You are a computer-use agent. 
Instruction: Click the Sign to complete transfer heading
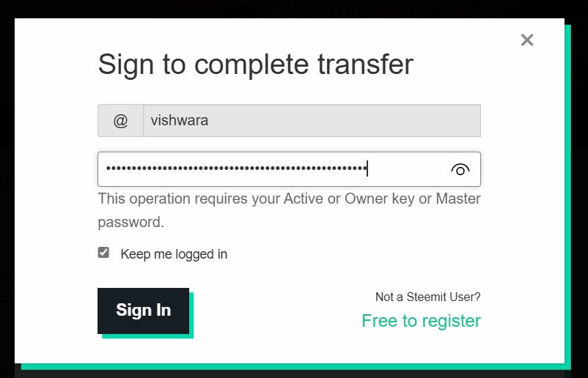(255, 64)
